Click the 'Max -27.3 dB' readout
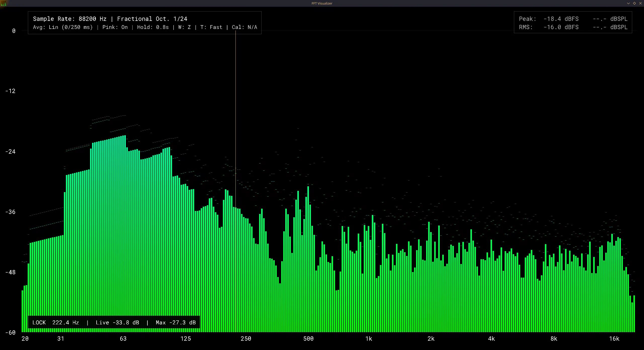 pos(176,323)
